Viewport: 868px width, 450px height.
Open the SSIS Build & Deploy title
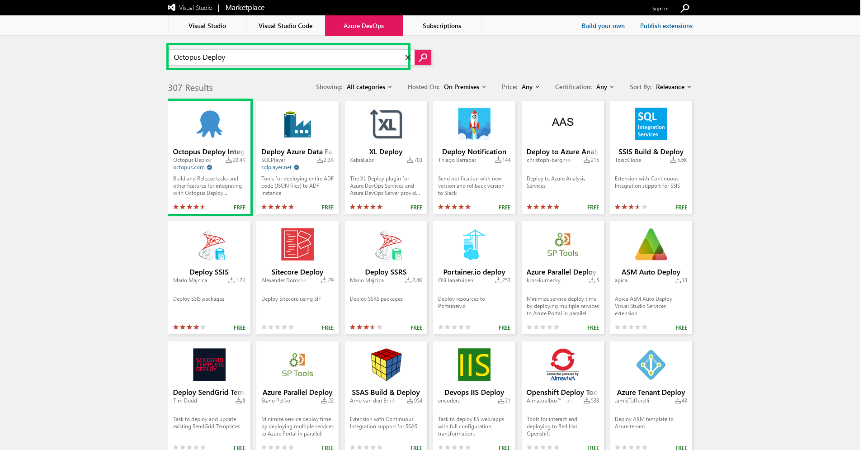[x=651, y=152]
